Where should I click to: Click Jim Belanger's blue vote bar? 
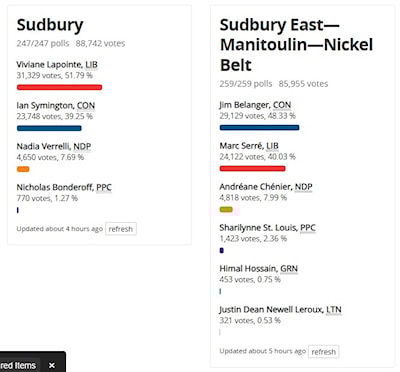[259, 128]
